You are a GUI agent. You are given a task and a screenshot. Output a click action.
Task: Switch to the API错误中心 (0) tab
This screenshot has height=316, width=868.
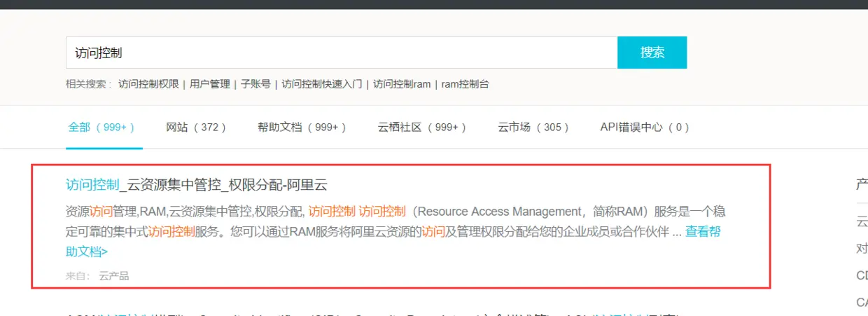pos(645,128)
